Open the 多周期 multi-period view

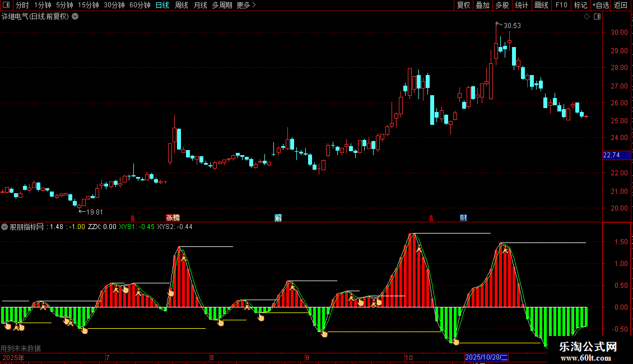click(222, 5)
